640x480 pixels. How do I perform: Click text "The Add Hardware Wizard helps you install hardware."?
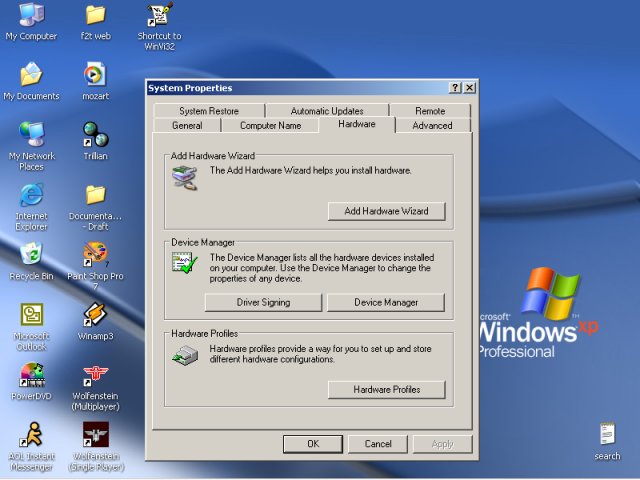pos(310,170)
